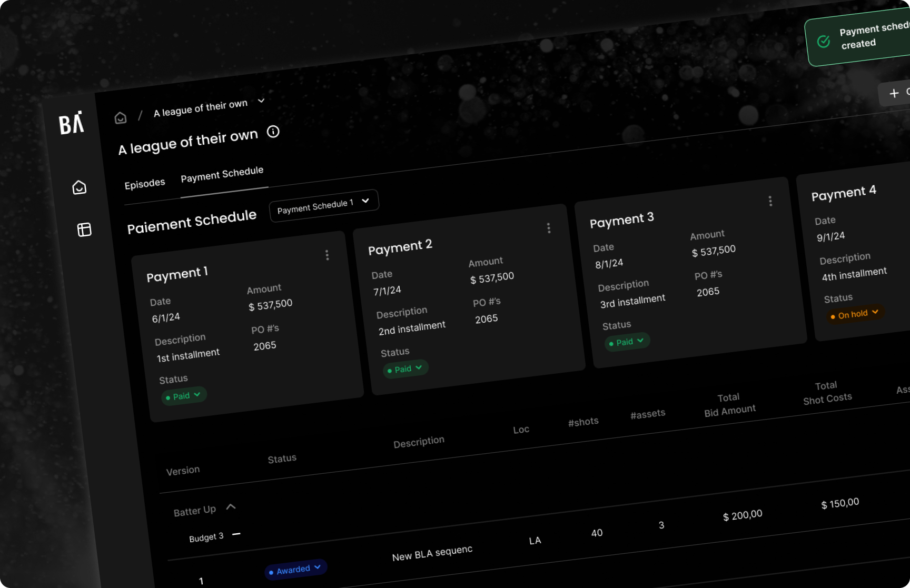The width and height of the screenshot is (910, 588).
Task: Click Payment 4 card title
Action: [x=844, y=193]
